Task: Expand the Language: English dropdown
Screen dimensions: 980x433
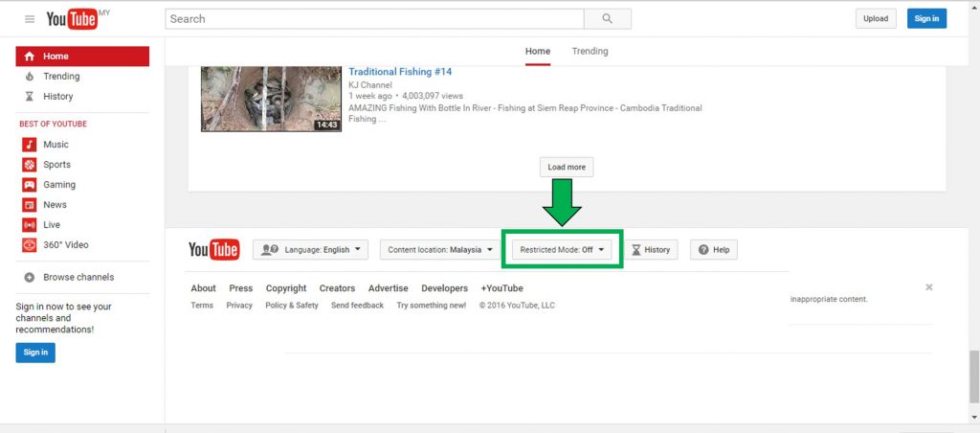Action: 310,250
